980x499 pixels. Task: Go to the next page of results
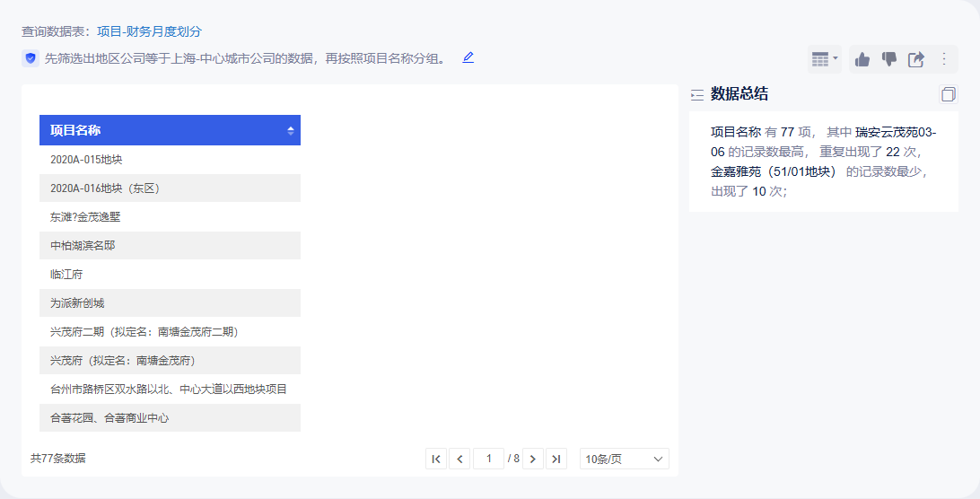(x=532, y=459)
